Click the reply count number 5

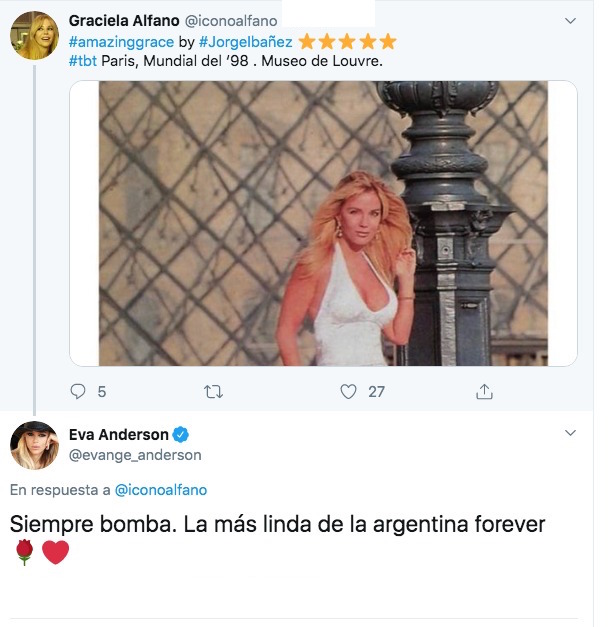pos(102,392)
